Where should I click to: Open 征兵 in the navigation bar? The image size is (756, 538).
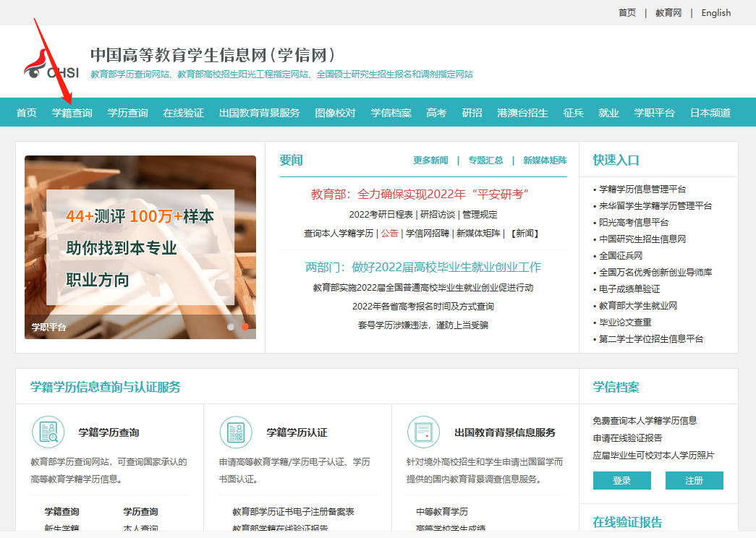(573, 113)
